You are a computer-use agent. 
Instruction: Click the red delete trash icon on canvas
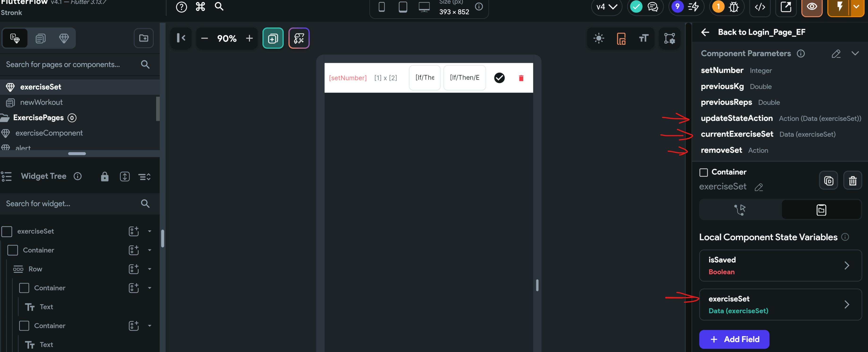(521, 78)
